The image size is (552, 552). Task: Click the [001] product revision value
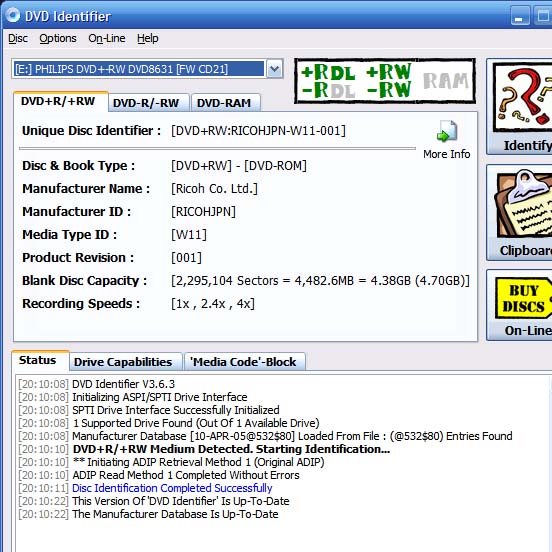[186, 258]
